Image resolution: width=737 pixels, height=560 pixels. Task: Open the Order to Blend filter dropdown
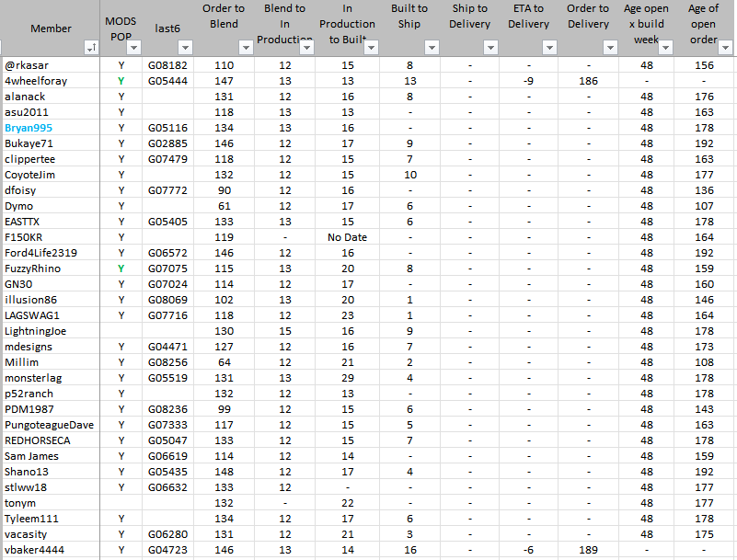246,47
